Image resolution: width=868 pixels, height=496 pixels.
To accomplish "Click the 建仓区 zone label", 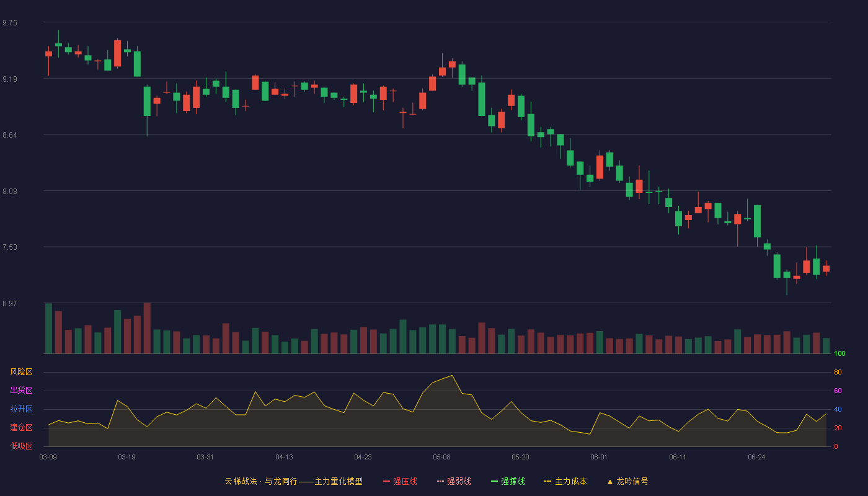I will [21, 428].
